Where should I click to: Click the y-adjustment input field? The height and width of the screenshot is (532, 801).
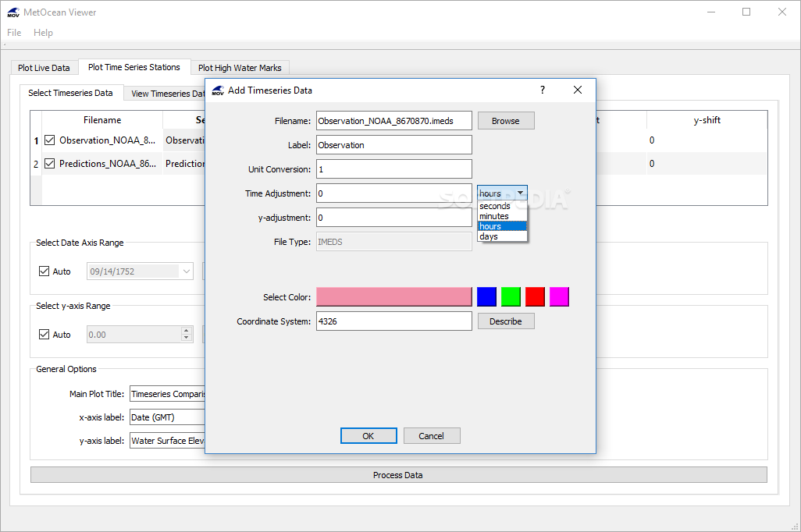[393, 218]
